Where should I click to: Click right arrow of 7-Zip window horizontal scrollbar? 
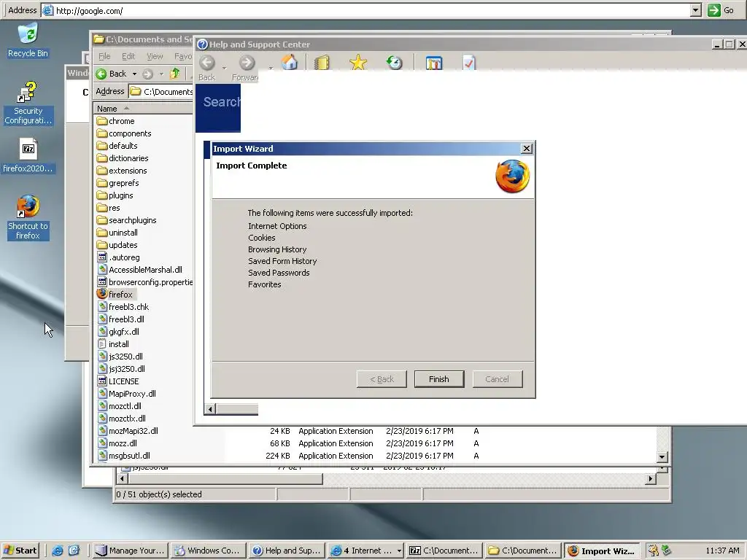click(x=651, y=478)
